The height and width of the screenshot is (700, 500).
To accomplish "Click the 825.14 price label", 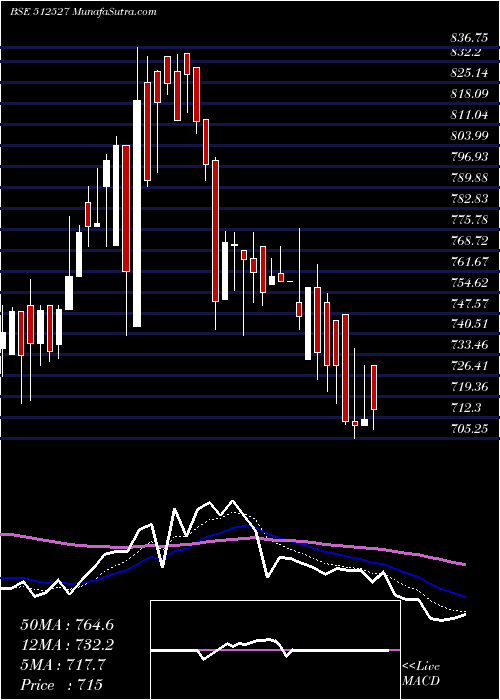I will pyautogui.click(x=471, y=73).
